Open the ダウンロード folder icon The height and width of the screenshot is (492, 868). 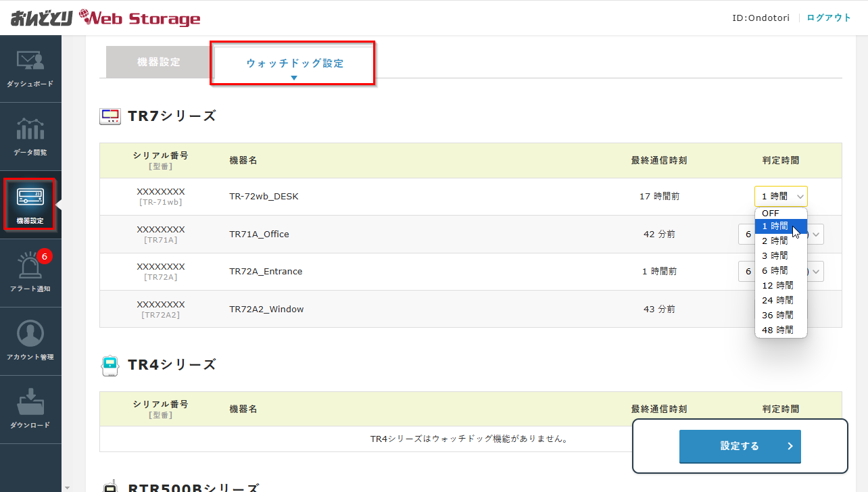(30, 401)
